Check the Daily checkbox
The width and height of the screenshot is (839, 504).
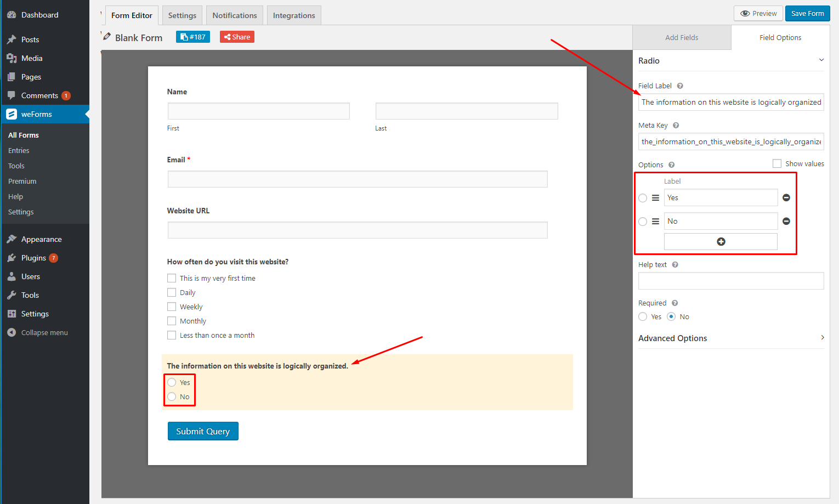pos(172,292)
